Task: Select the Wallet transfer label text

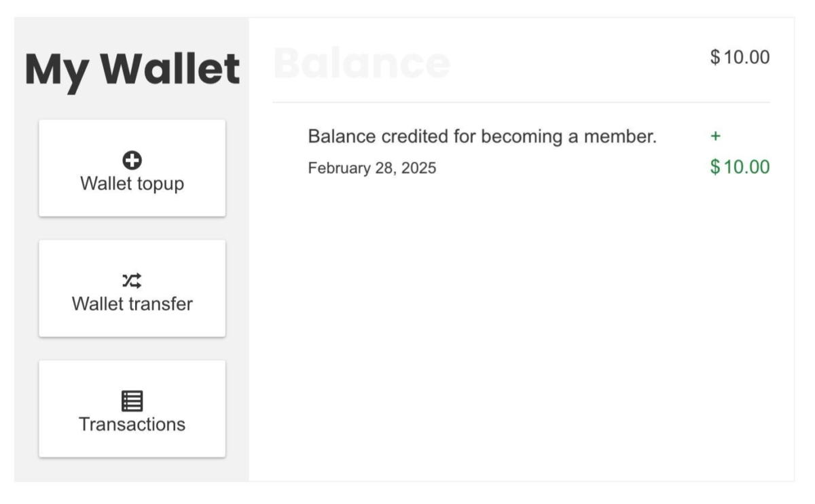Action: [x=132, y=304]
